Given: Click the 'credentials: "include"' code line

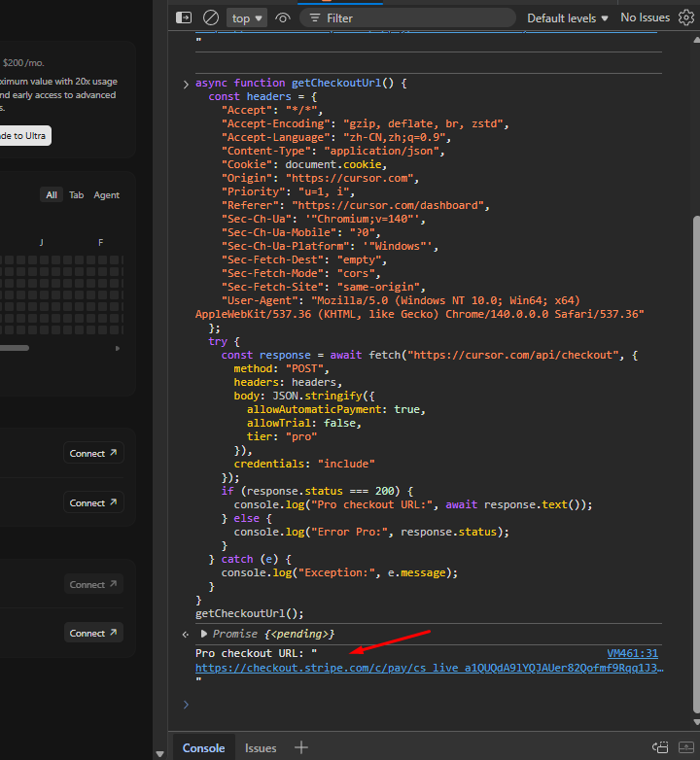Looking at the screenshot, I should tap(304, 464).
